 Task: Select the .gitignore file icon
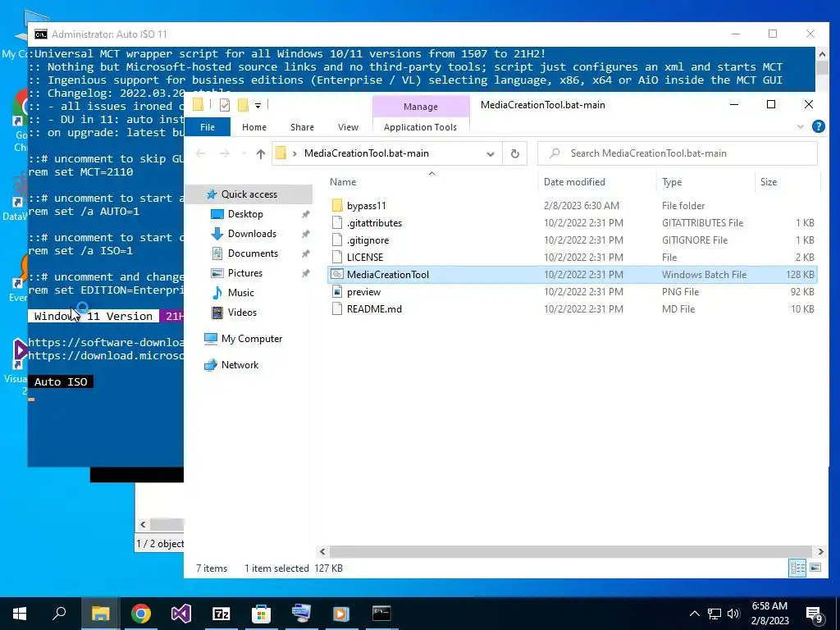[x=337, y=240]
